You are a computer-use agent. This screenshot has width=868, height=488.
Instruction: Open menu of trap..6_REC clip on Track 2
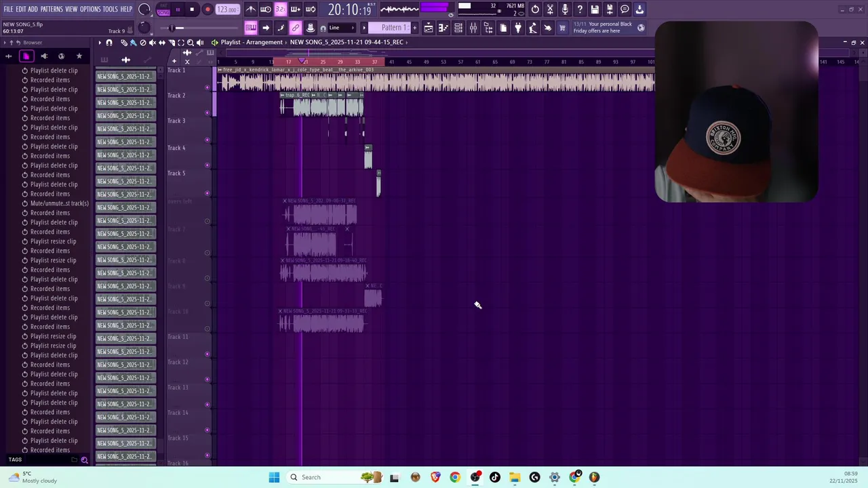point(282,95)
